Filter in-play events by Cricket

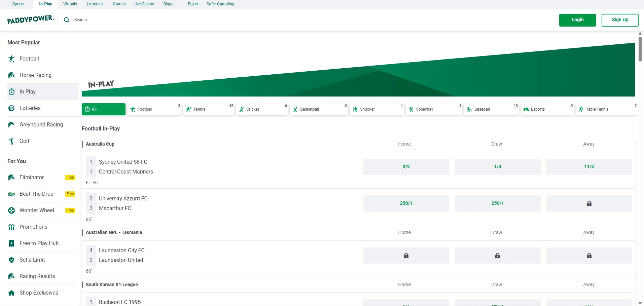click(x=262, y=109)
